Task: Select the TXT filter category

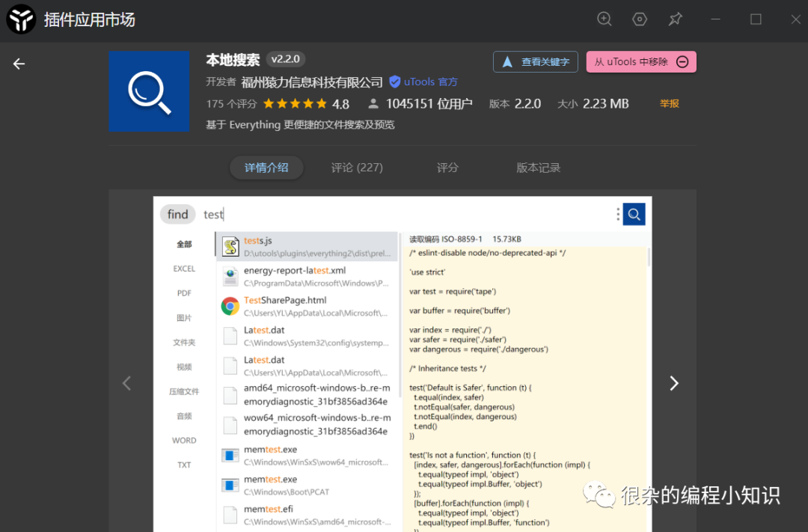Action: point(184,465)
